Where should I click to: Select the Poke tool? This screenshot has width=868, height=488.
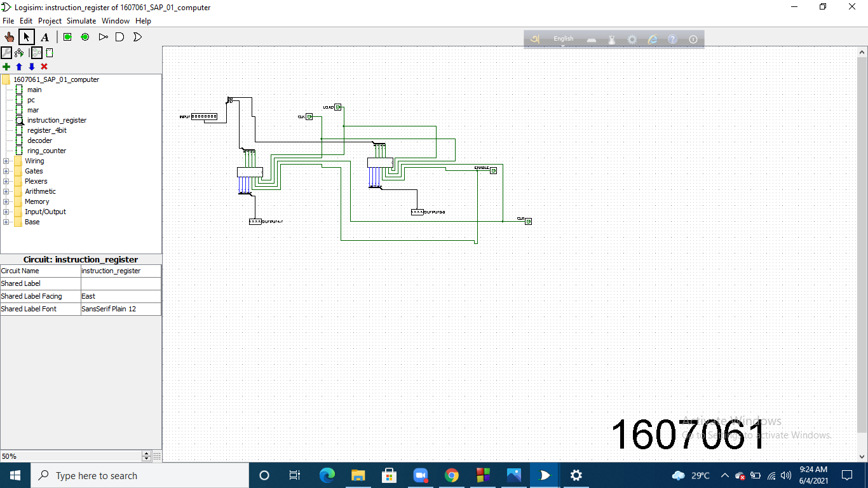[9, 37]
